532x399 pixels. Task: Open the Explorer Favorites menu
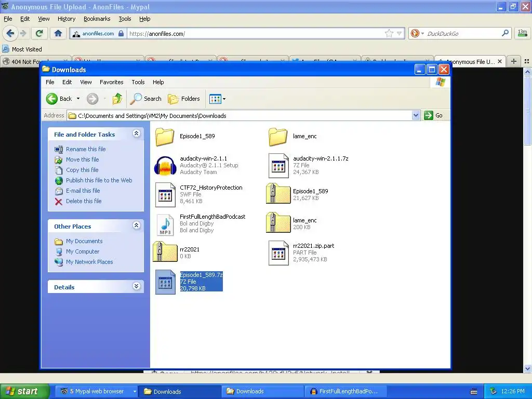click(111, 82)
